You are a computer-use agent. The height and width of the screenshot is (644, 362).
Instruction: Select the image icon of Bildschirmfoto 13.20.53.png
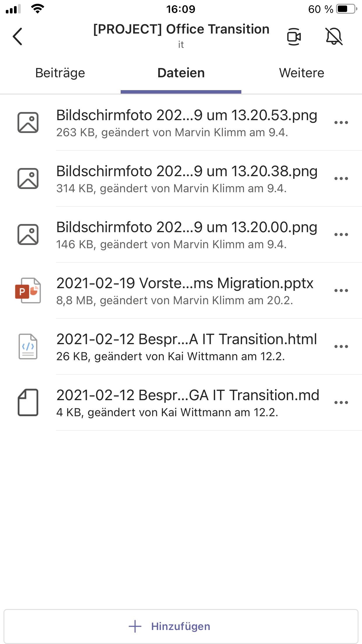click(28, 122)
